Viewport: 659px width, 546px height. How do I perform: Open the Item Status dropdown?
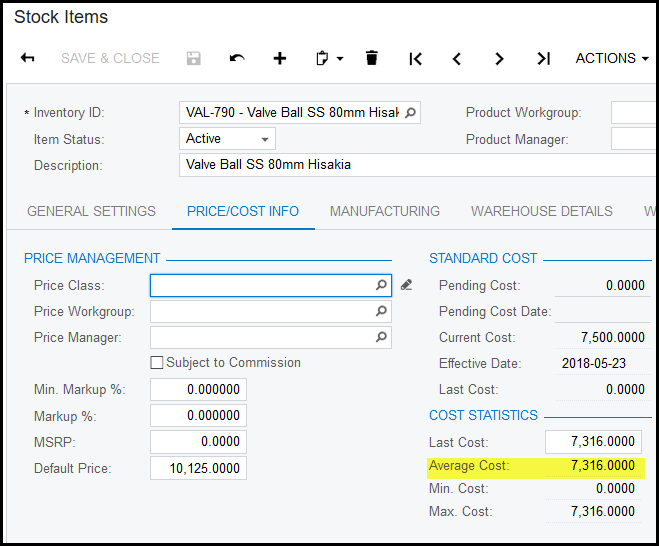228,139
